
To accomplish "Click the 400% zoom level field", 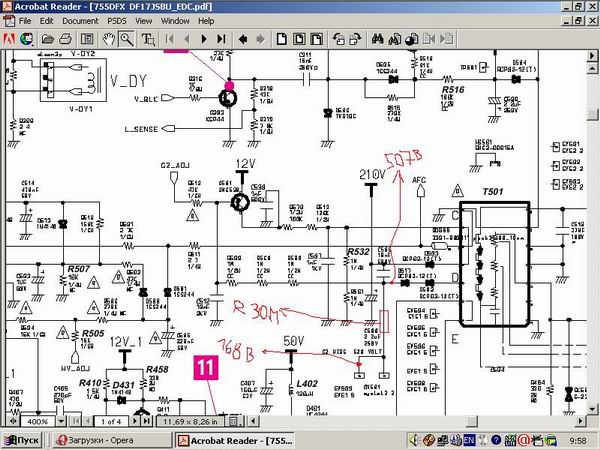I will (38, 421).
